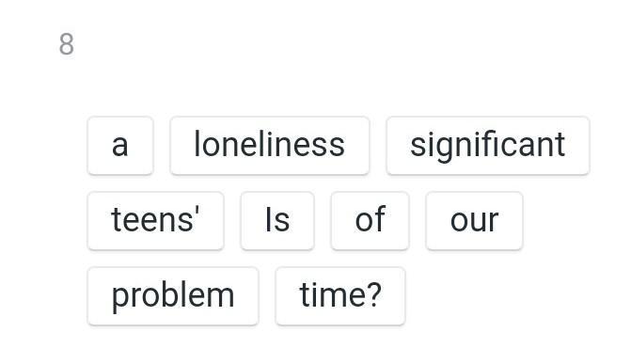Select the tile with an apostrophe

tap(156, 221)
